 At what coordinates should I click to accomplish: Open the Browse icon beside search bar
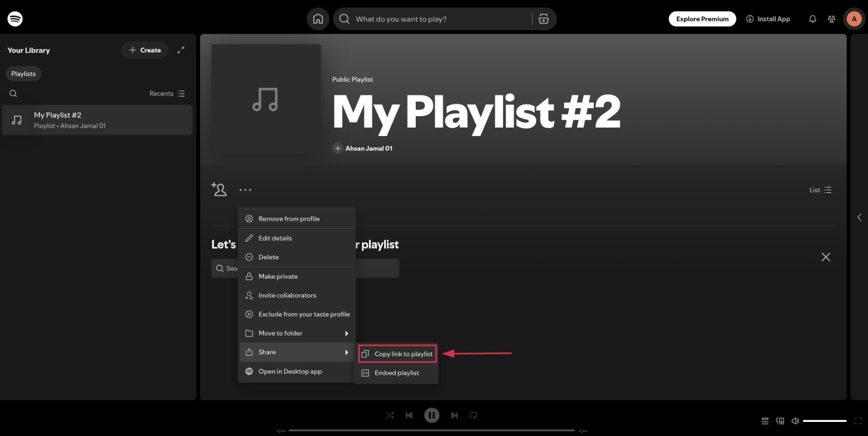[x=544, y=19]
